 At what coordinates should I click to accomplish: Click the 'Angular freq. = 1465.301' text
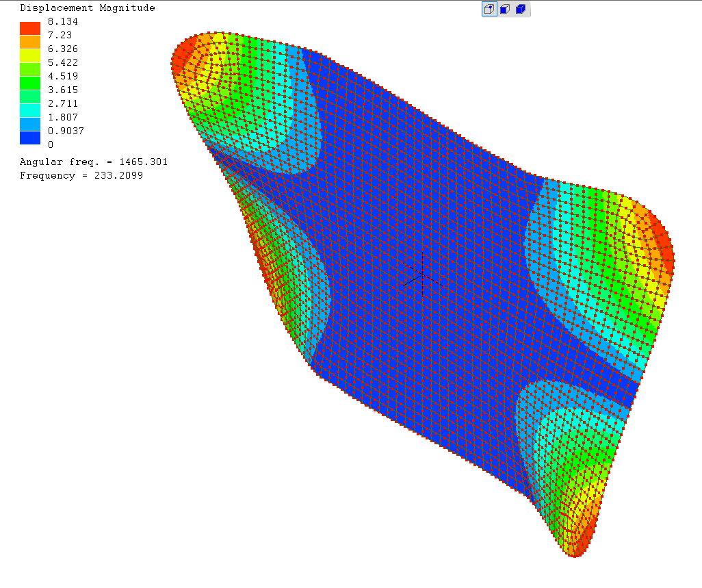[x=94, y=162]
